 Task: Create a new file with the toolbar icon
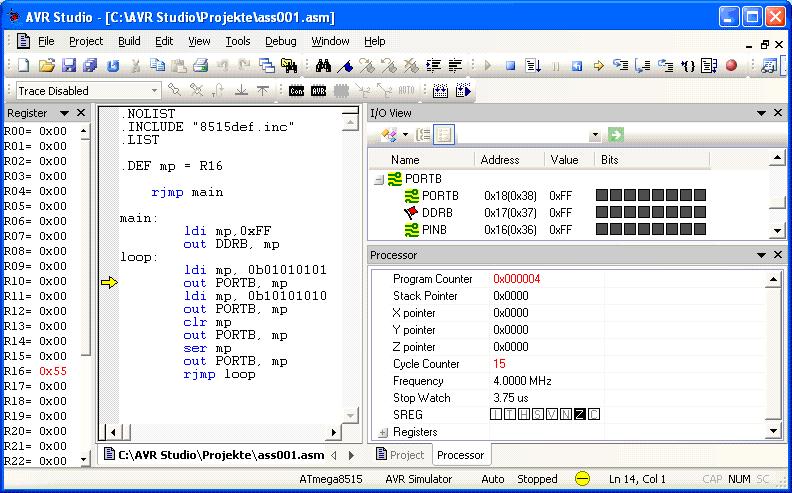coord(24,65)
